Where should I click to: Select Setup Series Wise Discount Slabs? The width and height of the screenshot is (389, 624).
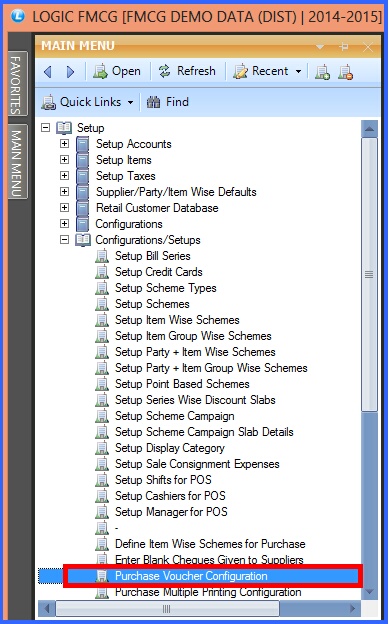click(x=195, y=400)
